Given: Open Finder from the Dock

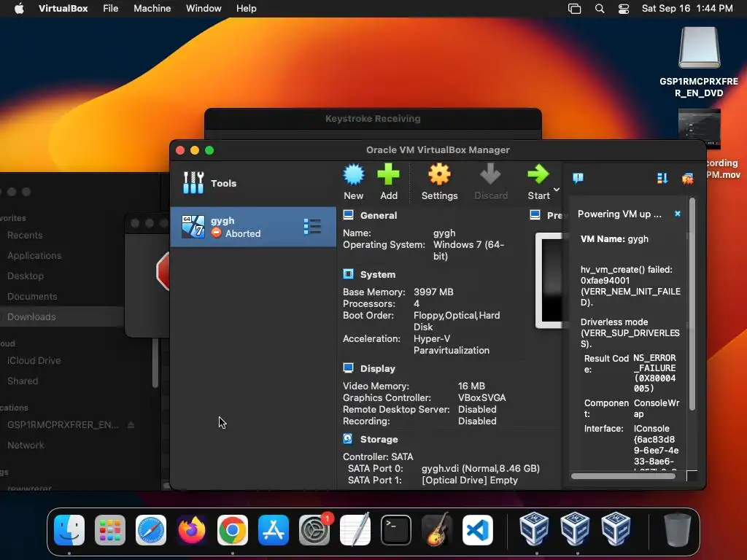Looking at the screenshot, I should [x=69, y=530].
